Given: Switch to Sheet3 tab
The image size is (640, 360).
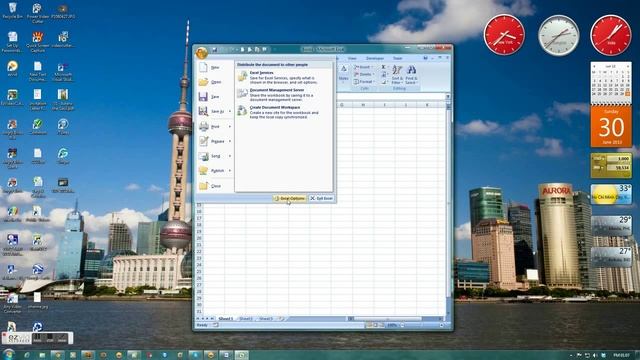Looking at the screenshot, I should [266, 319].
